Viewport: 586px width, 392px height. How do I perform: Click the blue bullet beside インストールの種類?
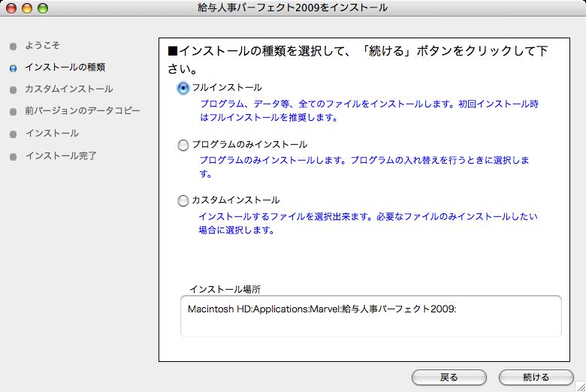point(13,68)
